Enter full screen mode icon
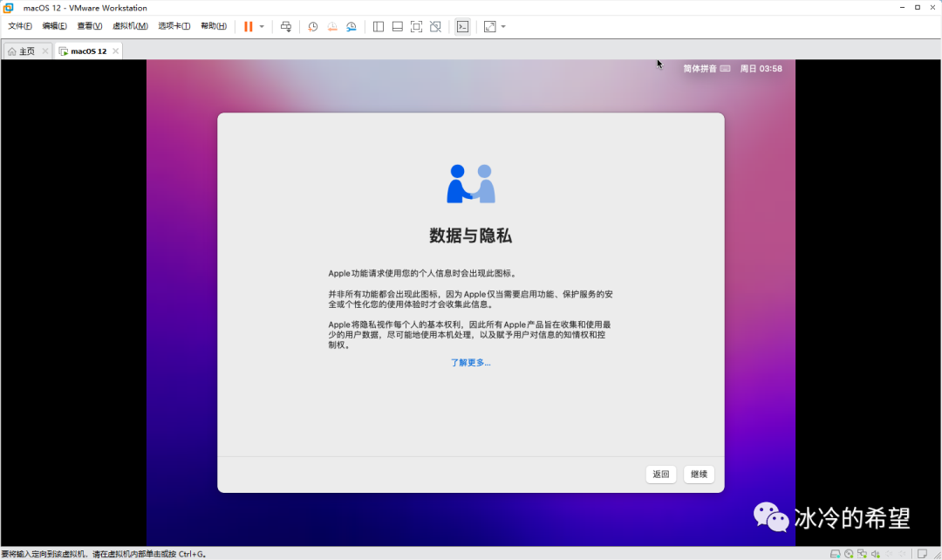 tap(416, 26)
